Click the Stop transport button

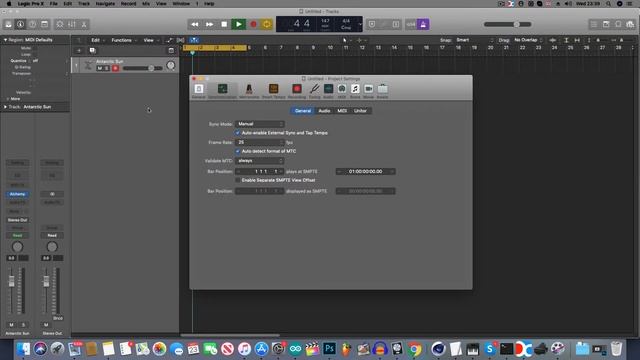224,24
